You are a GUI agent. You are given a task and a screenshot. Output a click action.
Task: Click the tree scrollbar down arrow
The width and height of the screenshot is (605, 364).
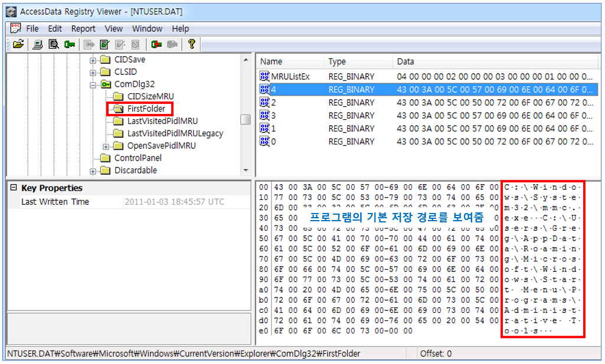(x=246, y=170)
